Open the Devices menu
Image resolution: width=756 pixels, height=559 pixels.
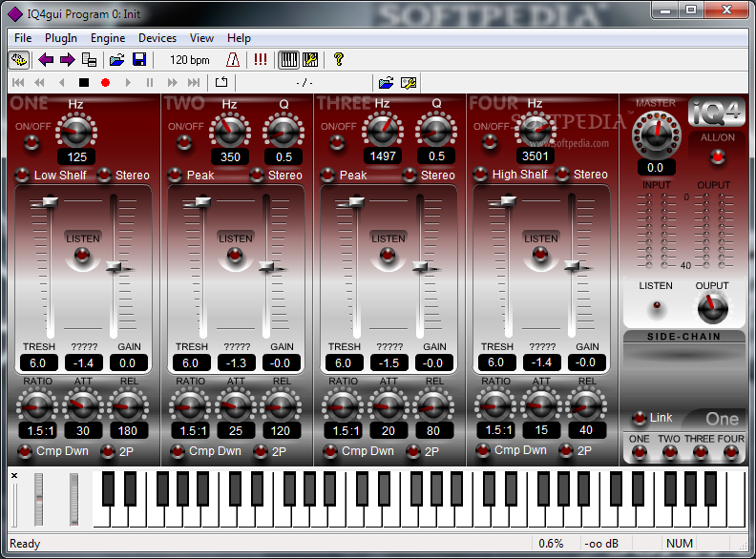157,38
